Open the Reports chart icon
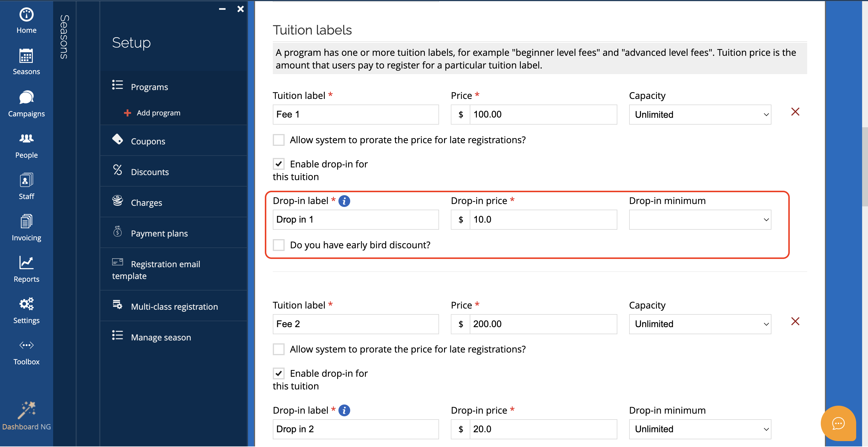 26,263
